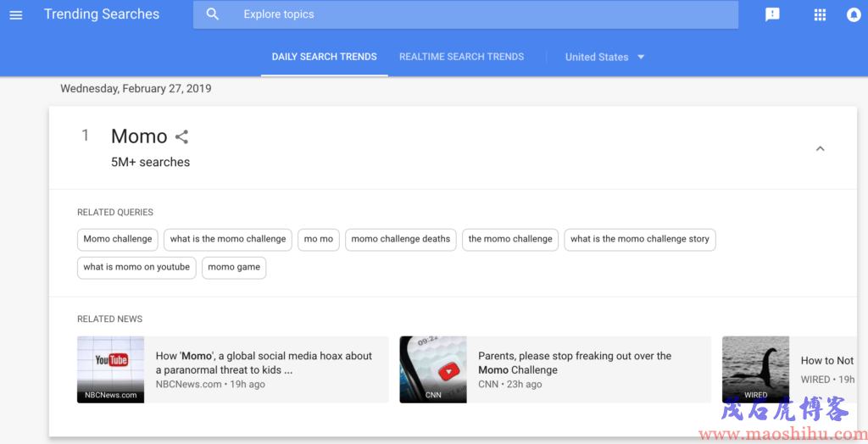Open the 'How to Not' WIRED article

point(827,360)
